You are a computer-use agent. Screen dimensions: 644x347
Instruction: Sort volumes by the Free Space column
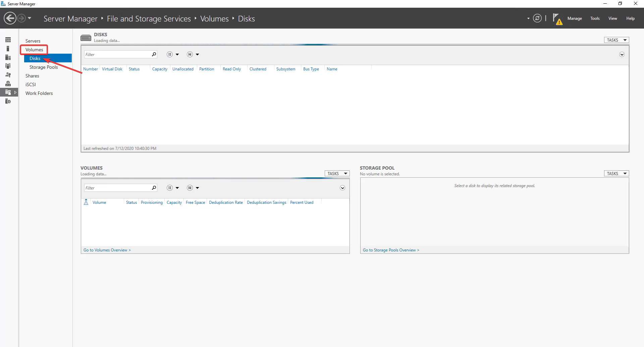[195, 203]
